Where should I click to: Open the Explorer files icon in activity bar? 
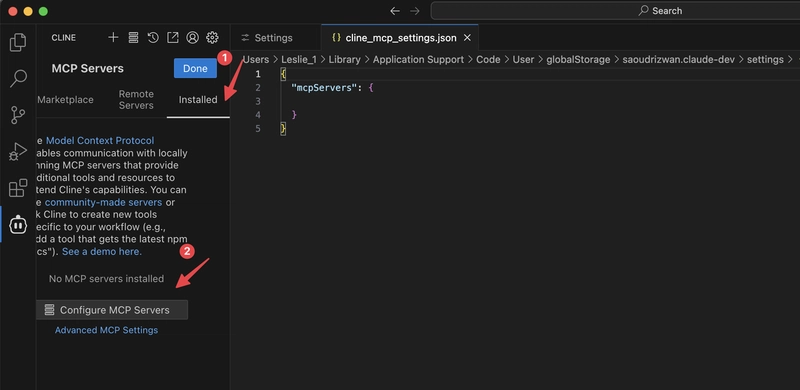18,42
